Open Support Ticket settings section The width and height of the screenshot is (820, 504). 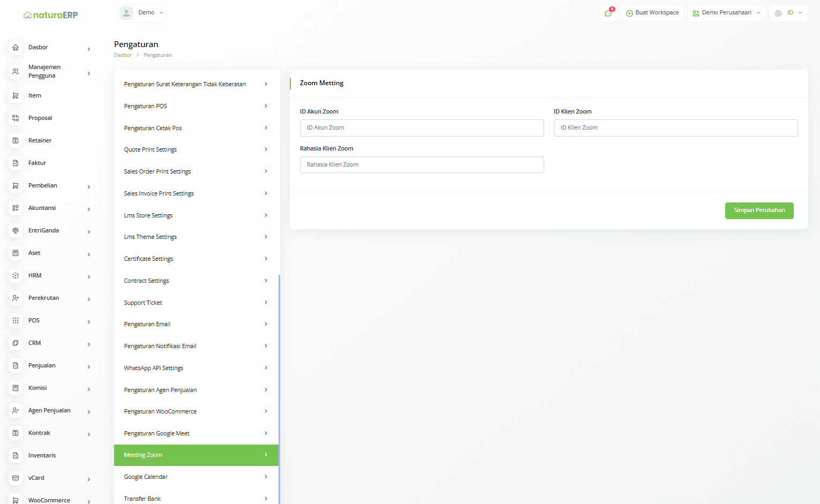click(196, 303)
